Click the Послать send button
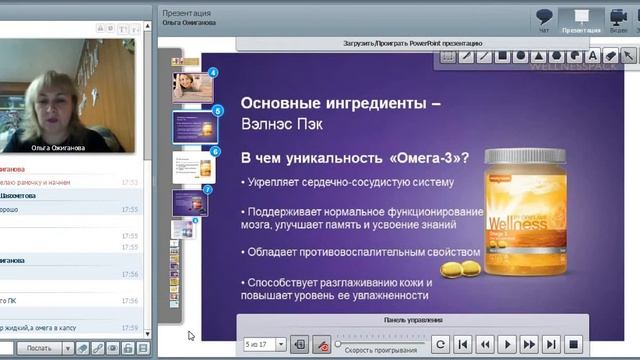Viewport: 640px width, 360px height. point(39,348)
